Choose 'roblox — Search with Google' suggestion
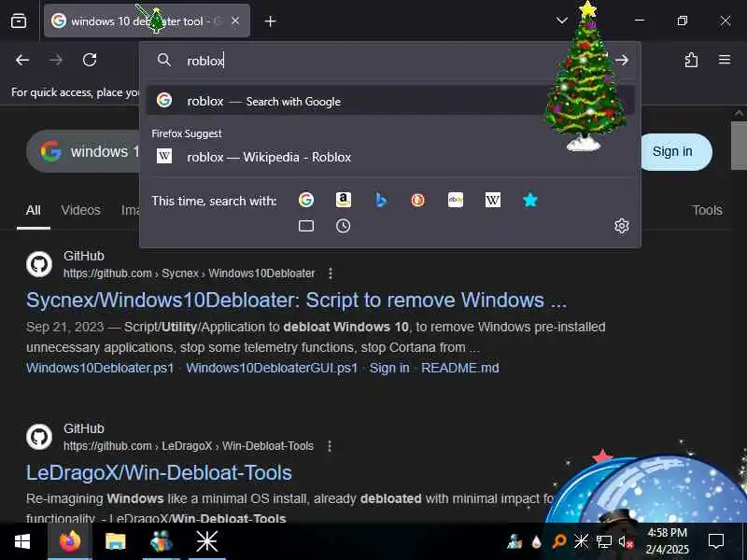Screen dimensions: 747x560 (x=390, y=101)
